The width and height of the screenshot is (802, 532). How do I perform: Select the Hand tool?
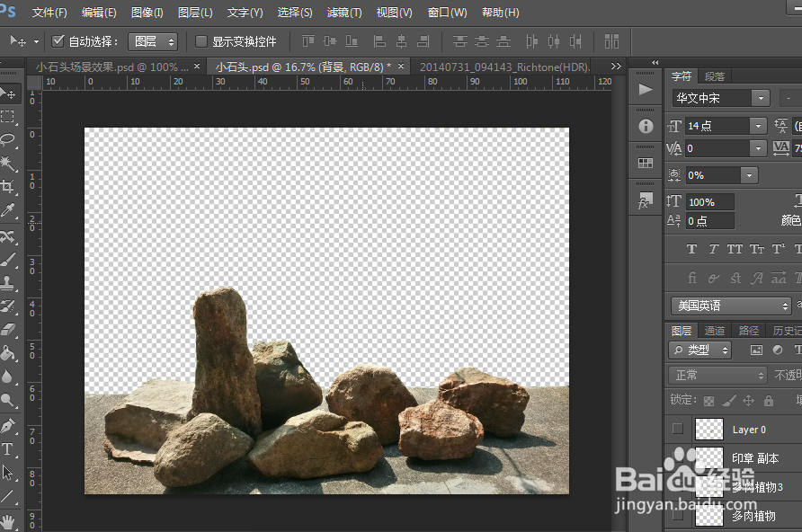(8, 521)
